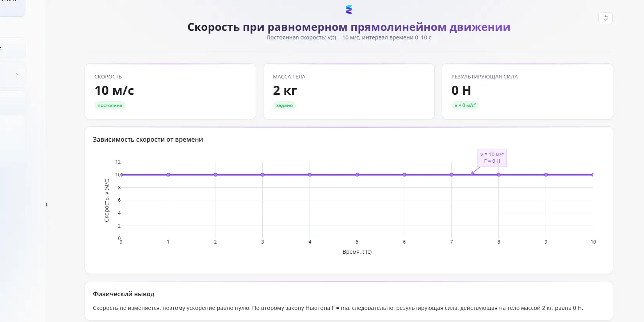
Task: Expand the sidebar item with the chevron arrow
Action: [x=17, y=75]
